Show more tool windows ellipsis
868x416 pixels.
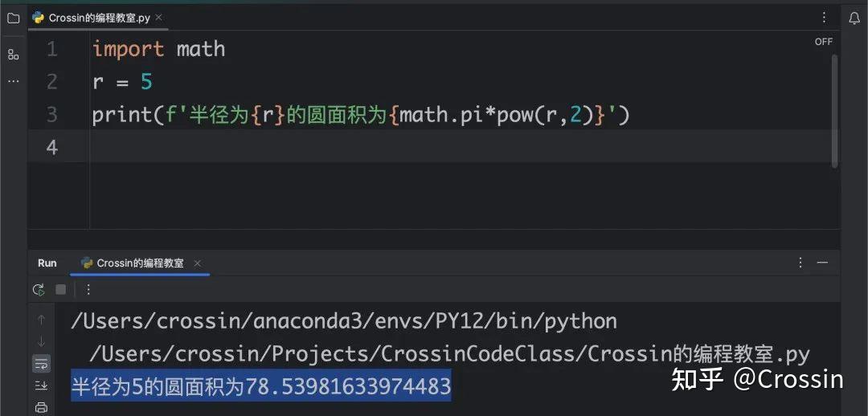click(x=14, y=81)
